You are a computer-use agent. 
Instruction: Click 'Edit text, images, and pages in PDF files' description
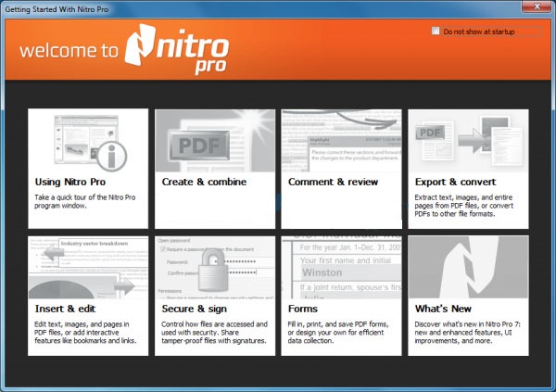click(x=85, y=333)
